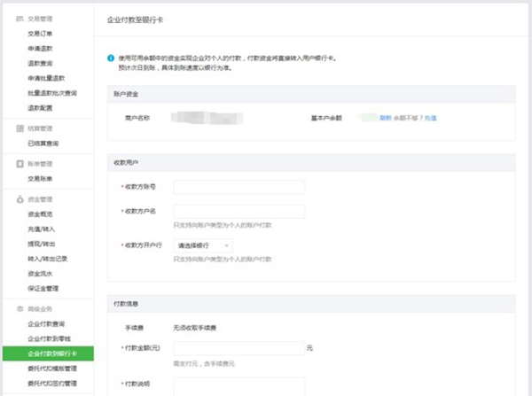Image resolution: width=532 pixels, height=396 pixels.
Task: Click the 付款说明 description field
Action: [x=239, y=385]
